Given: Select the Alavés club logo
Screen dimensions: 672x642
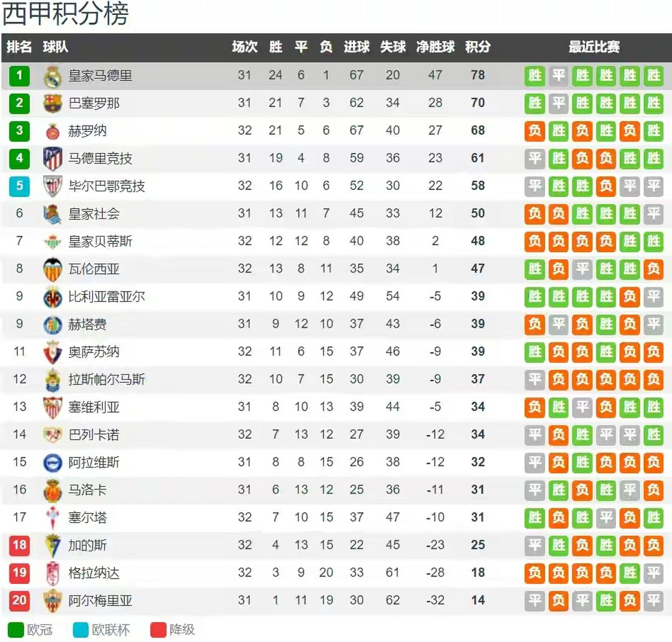Looking at the screenshot, I should coord(52,462).
